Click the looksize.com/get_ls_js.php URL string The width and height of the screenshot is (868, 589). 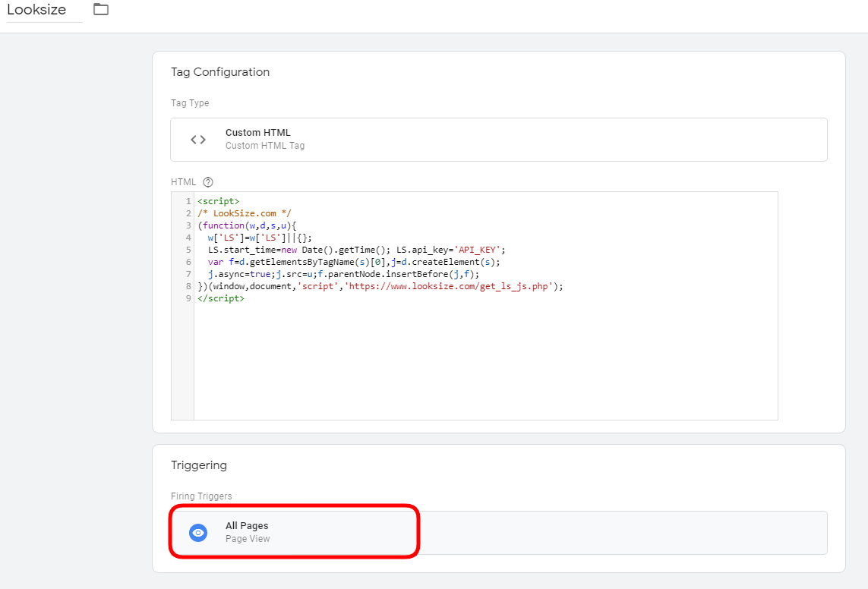(x=448, y=286)
